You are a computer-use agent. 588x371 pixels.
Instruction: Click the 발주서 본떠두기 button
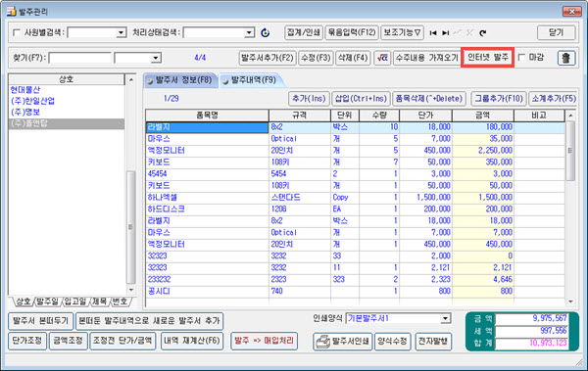(40, 321)
